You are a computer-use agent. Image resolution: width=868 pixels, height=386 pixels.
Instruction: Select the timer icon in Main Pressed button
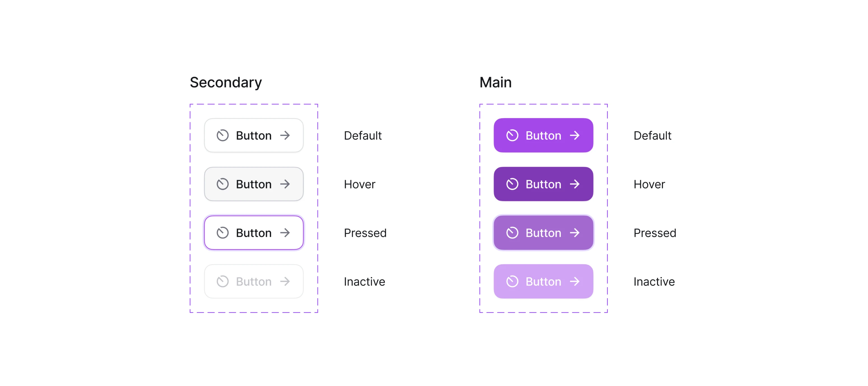(x=512, y=232)
